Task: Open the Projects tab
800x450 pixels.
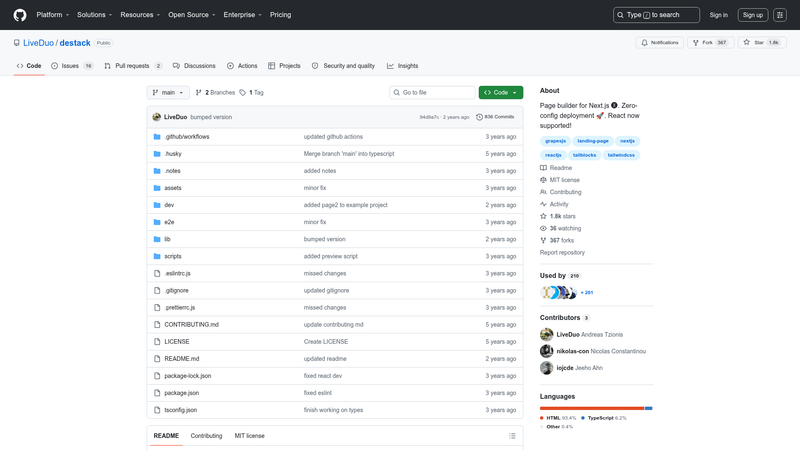Action: [284, 66]
